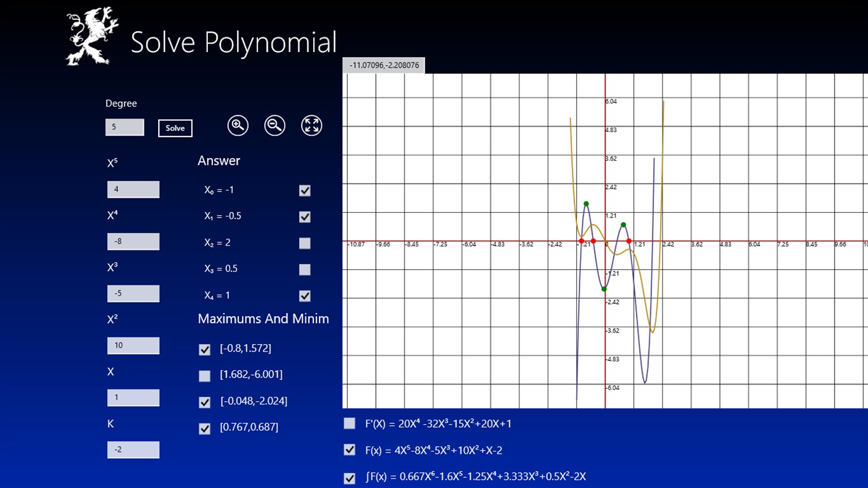This screenshot has height=488, width=868.
Task: Select the zoom out magnifier icon
Action: [274, 125]
